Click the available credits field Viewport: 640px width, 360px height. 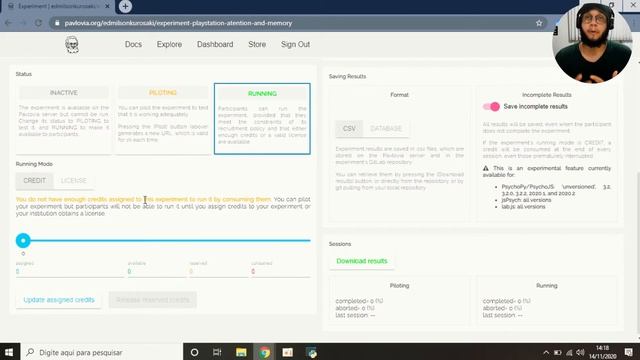156,271
